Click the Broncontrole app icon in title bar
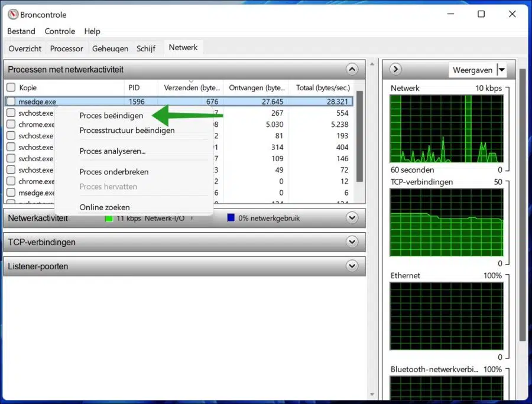The width and height of the screenshot is (532, 404). [13, 15]
